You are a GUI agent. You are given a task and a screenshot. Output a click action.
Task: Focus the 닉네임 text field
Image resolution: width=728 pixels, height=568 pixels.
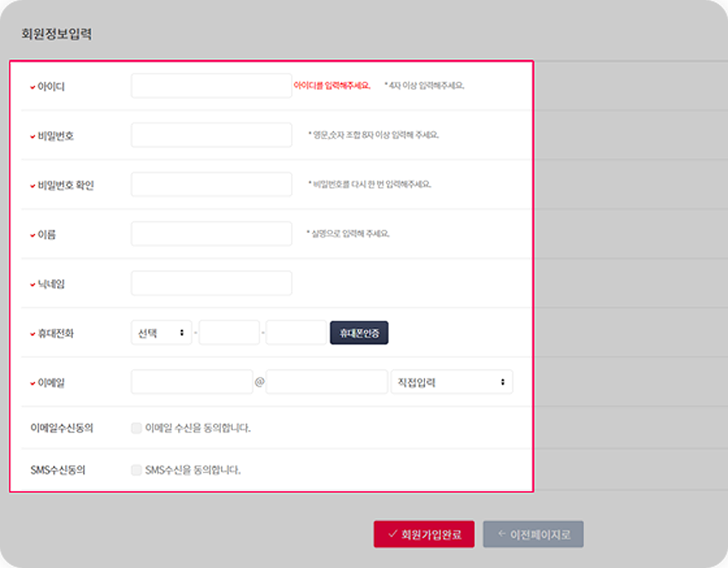tap(210, 283)
